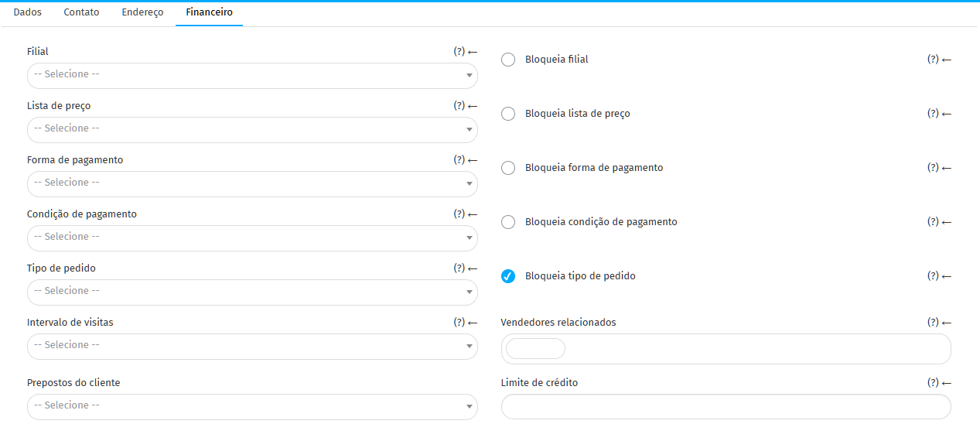This screenshot has width=980, height=424.
Task: Open help (?) for Vendedores relacionados
Action: [x=933, y=323]
